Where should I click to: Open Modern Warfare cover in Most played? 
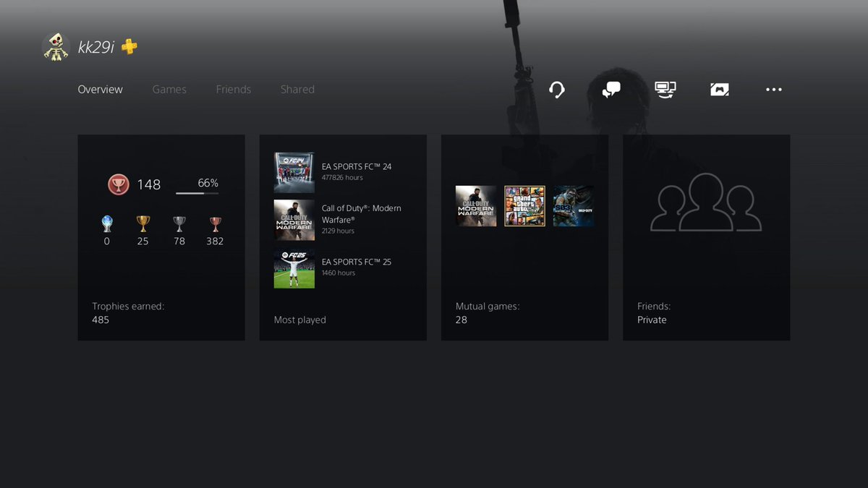pos(294,220)
